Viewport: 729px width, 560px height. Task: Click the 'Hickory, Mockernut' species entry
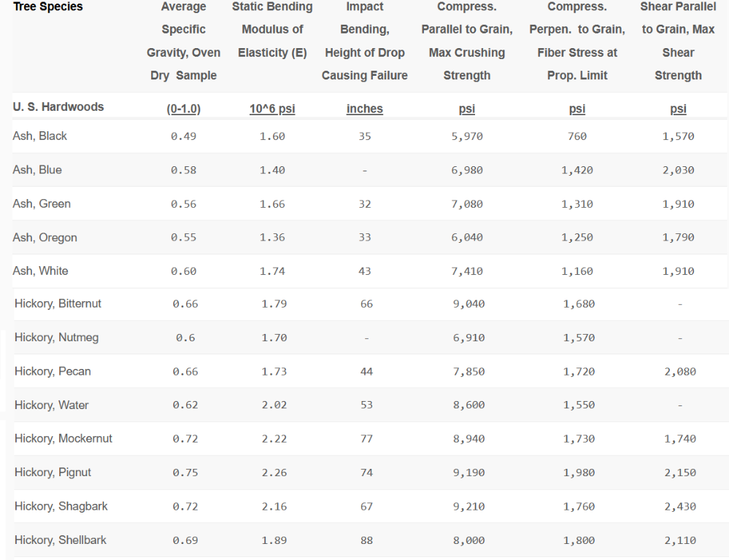click(x=63, y=439)
